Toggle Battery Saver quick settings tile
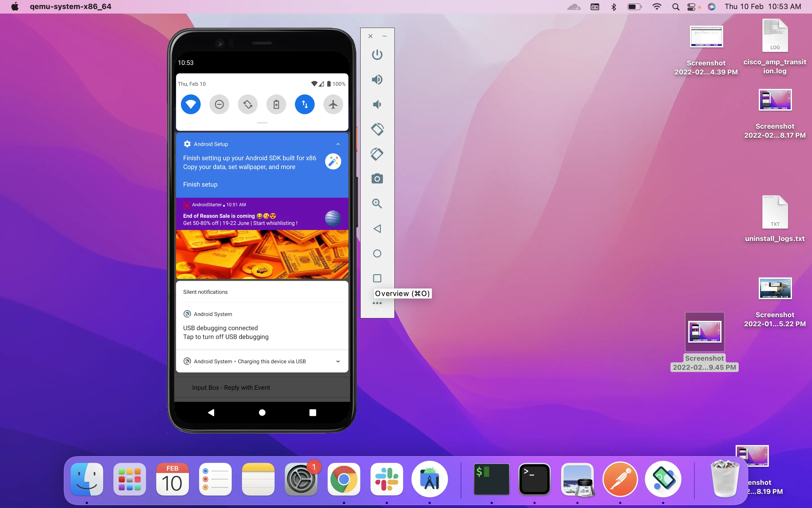This screenshot has width=812, height=508. pyautogui.click(x=276, y=104)
